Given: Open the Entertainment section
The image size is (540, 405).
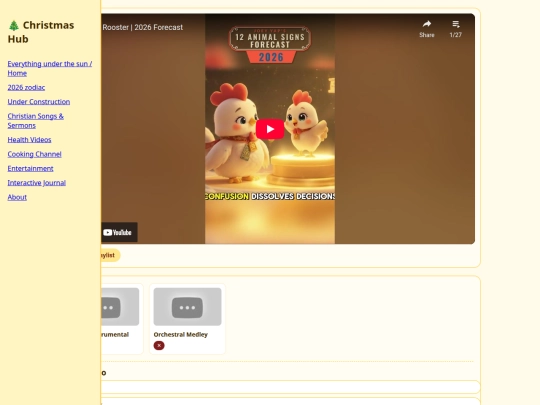Looking at the screenshot, I should (x=30, y=168).
